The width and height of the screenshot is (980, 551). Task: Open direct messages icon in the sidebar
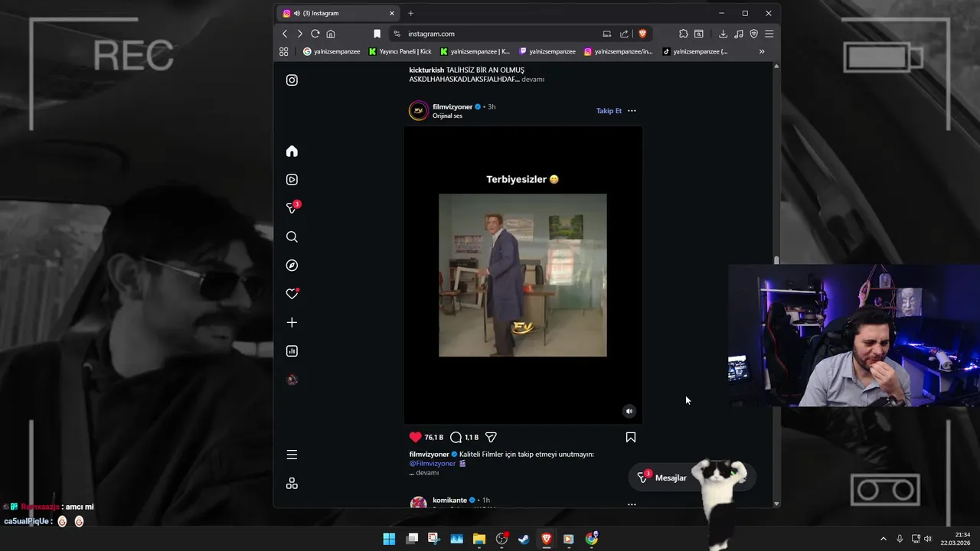[x=292, y=208]
